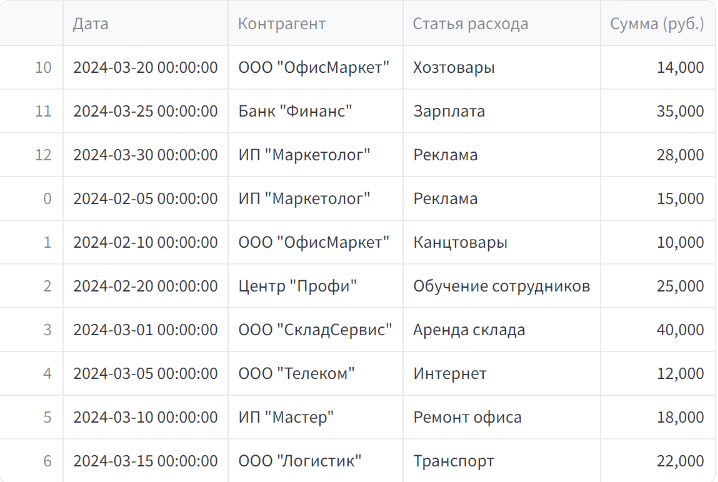Click the Статья расхода column header
The image size is (718, 482).
pos(501,23)
